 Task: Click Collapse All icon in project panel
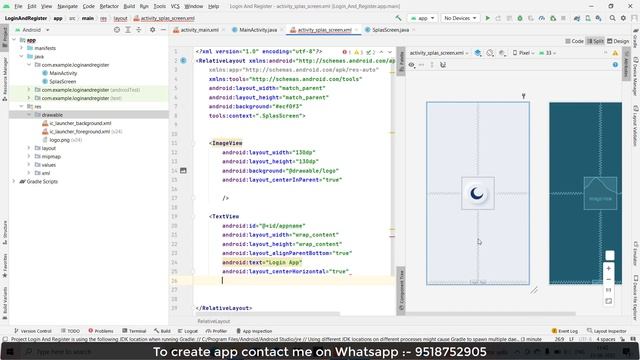pos(139,30)
